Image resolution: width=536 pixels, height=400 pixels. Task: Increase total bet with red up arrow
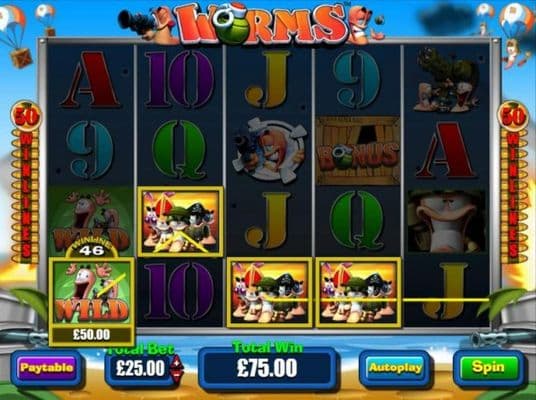coord(176,362)
